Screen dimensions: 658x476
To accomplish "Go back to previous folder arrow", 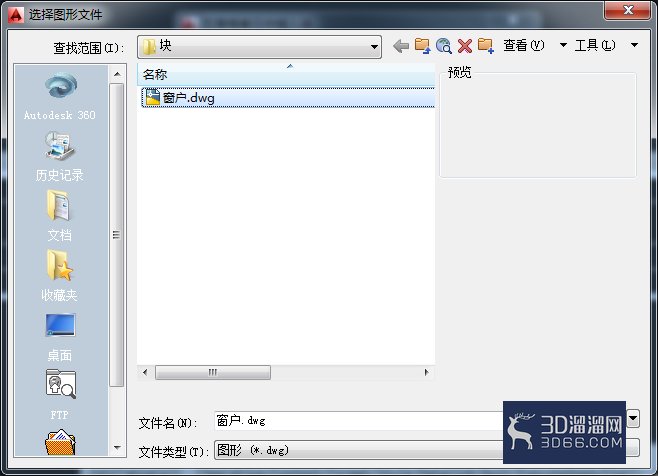I will (x=401, y=46).
